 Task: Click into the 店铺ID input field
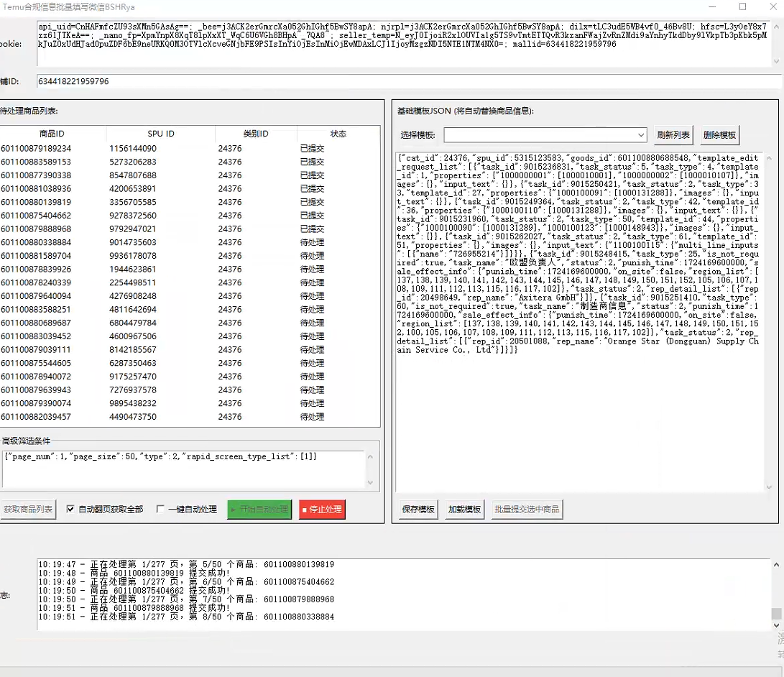pyautogui.click(x=402, y=82)
